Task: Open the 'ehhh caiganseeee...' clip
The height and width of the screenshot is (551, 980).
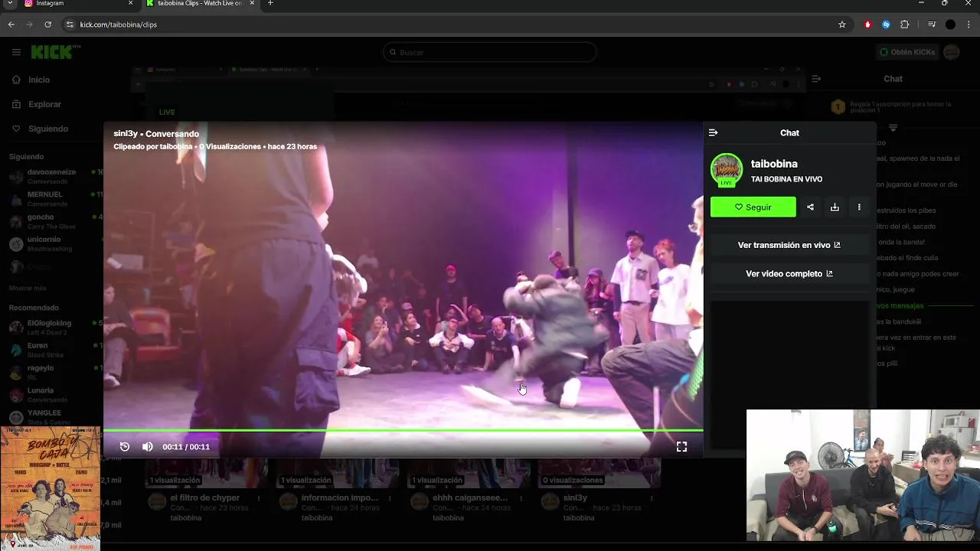Action: 471,497
